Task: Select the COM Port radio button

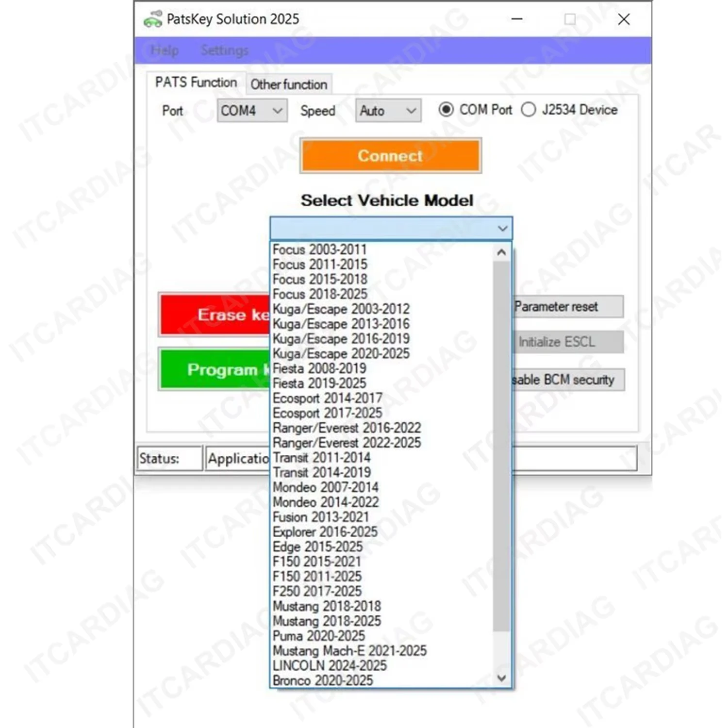Action: [x=446, y=110]
